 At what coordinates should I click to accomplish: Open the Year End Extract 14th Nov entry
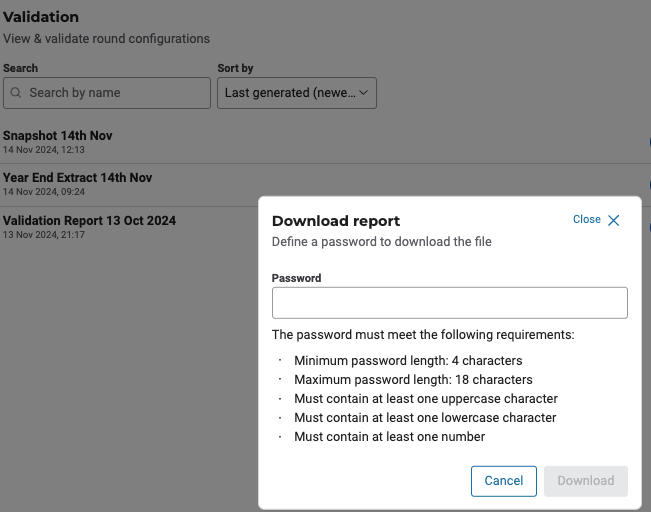[77, 177]
